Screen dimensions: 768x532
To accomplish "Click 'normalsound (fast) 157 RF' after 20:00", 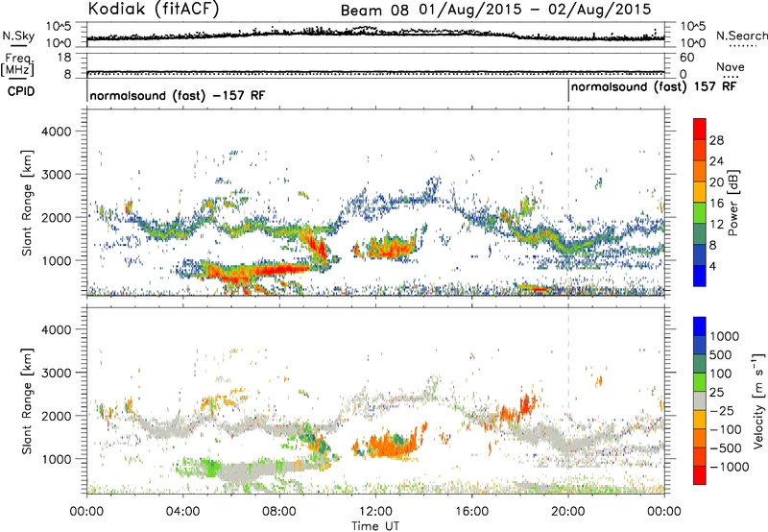I will coord(654,87).
